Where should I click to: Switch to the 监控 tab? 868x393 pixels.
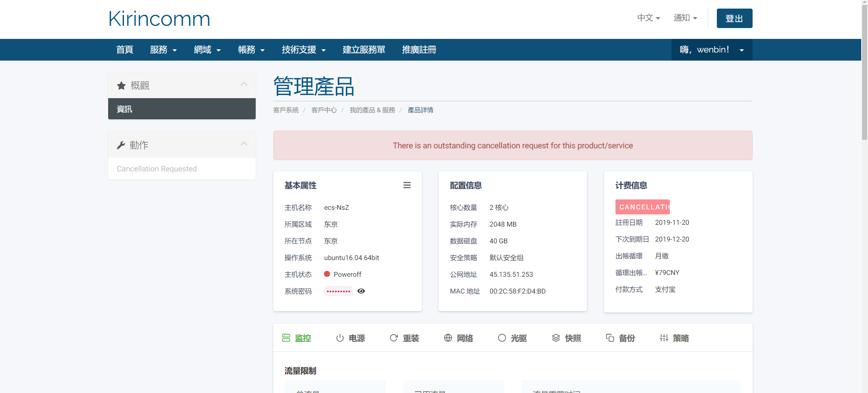(297, 338)
